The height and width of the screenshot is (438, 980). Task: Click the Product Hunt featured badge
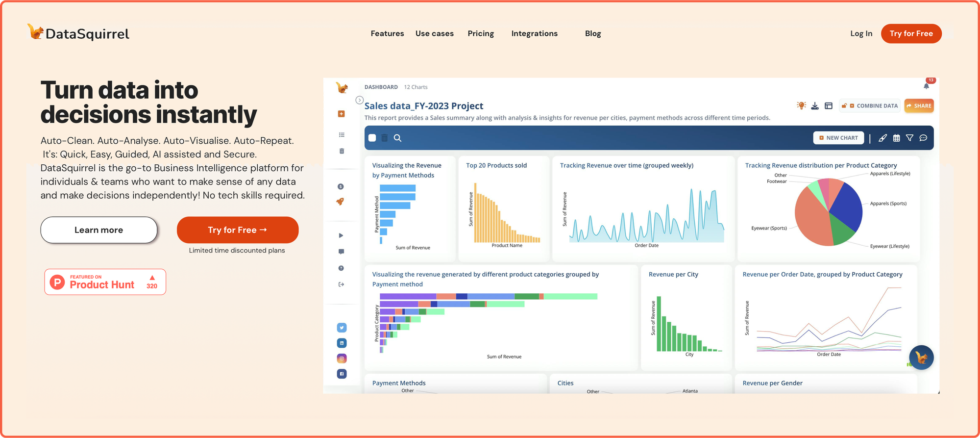click(x=105, y=282)
